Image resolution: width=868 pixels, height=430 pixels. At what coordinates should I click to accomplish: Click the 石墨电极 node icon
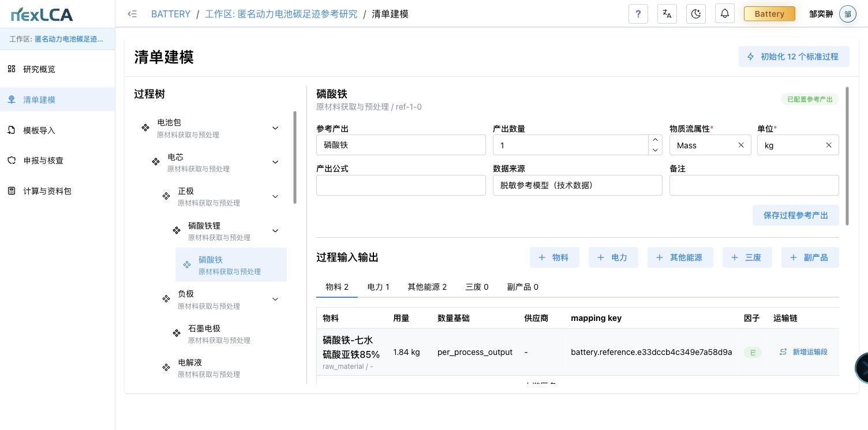coord(177,333)
